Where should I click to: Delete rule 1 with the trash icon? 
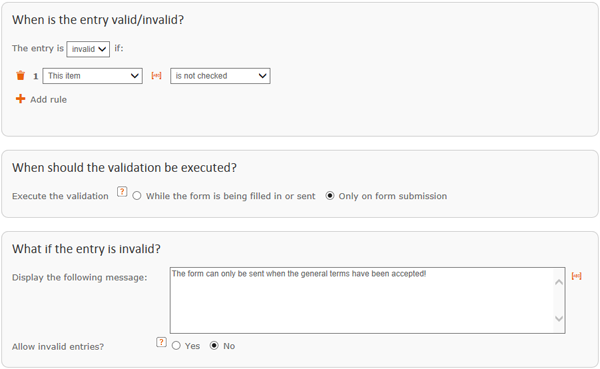(x=20, y=75)
